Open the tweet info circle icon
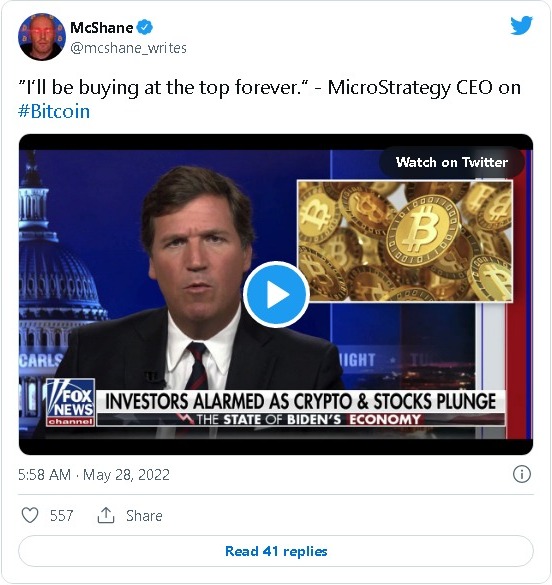Screen dimensions: 552x585 [x=521, y=474]
